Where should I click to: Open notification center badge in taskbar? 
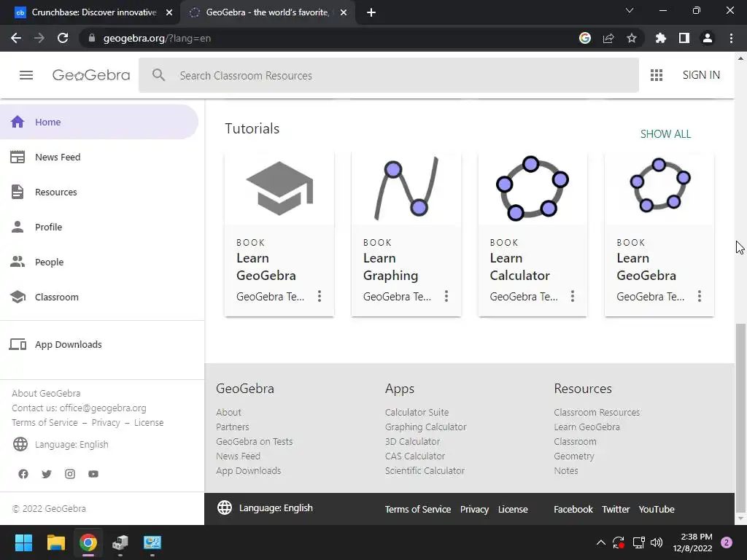(x=727, y=542)
